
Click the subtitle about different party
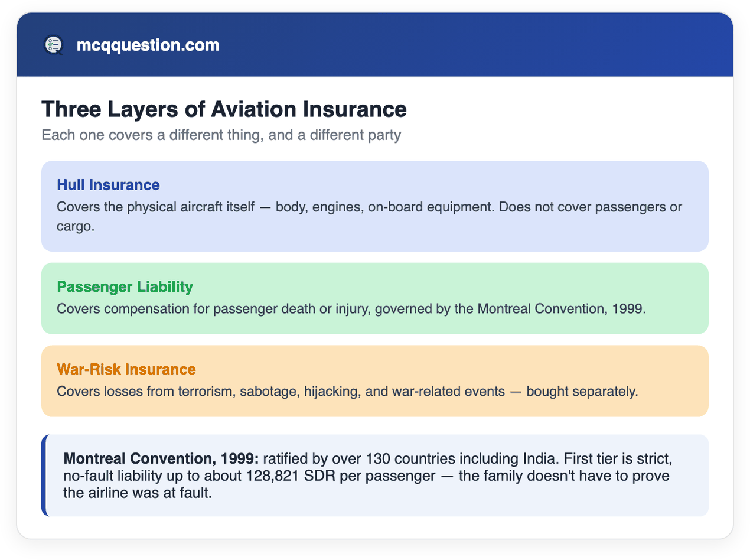pyautogui.click(x=221, y=135)
